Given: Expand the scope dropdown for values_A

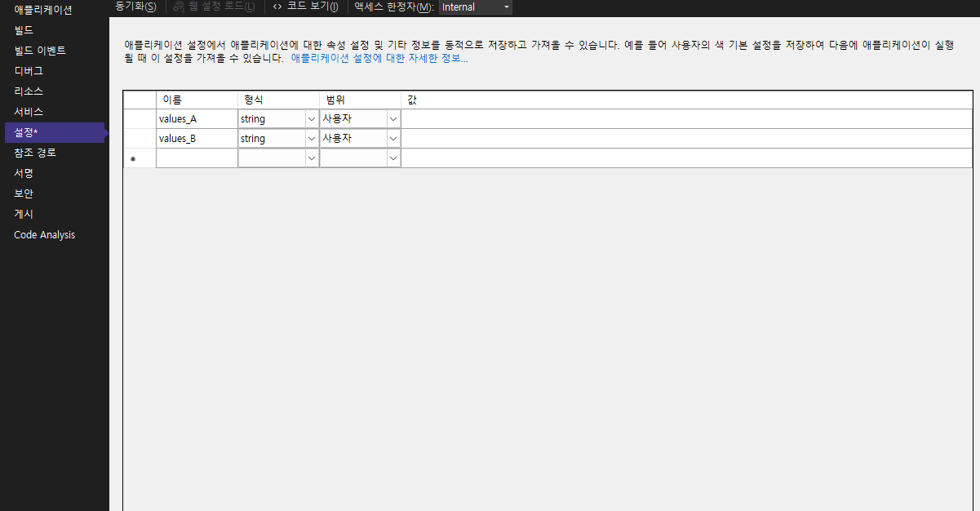Looking at the screenshot, I should click(x=393, y=119).
